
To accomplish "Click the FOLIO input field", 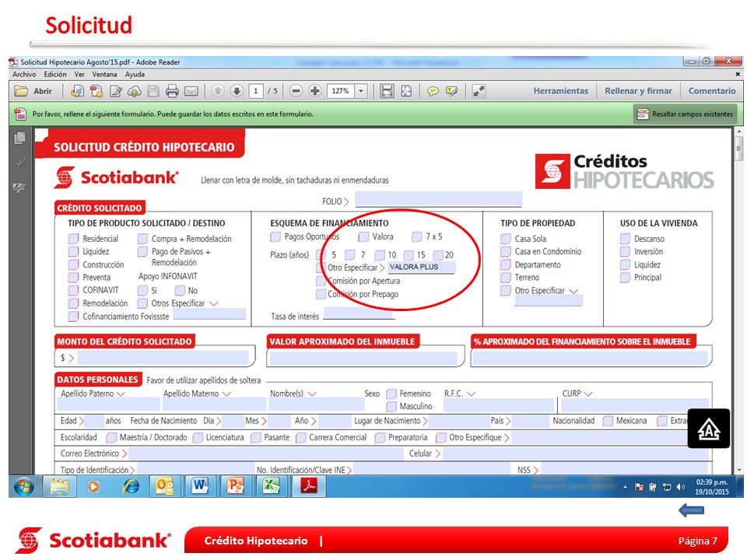I will [x=438, y=199].
